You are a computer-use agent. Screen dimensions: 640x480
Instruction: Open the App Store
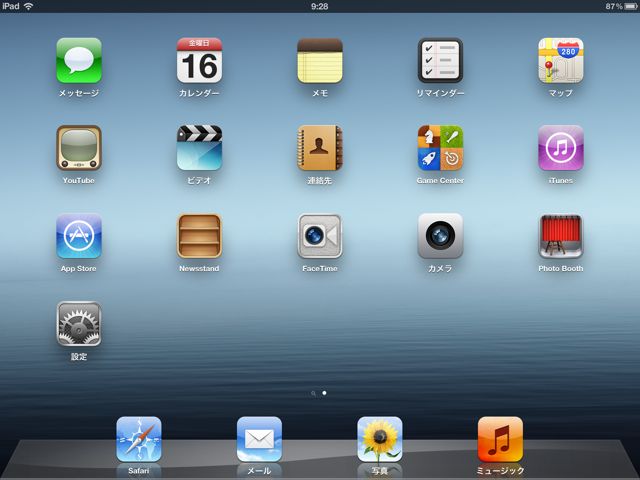79,236
